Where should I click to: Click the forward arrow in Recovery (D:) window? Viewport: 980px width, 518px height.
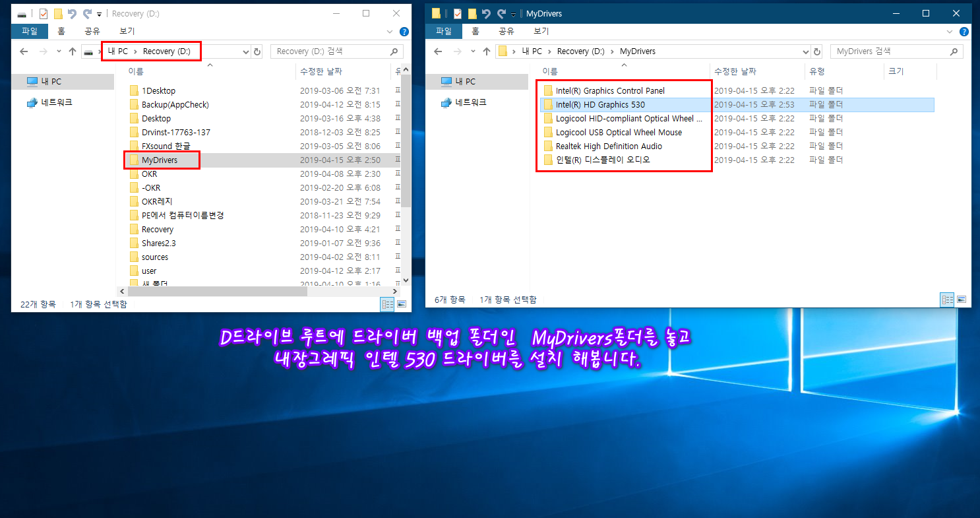43,51
